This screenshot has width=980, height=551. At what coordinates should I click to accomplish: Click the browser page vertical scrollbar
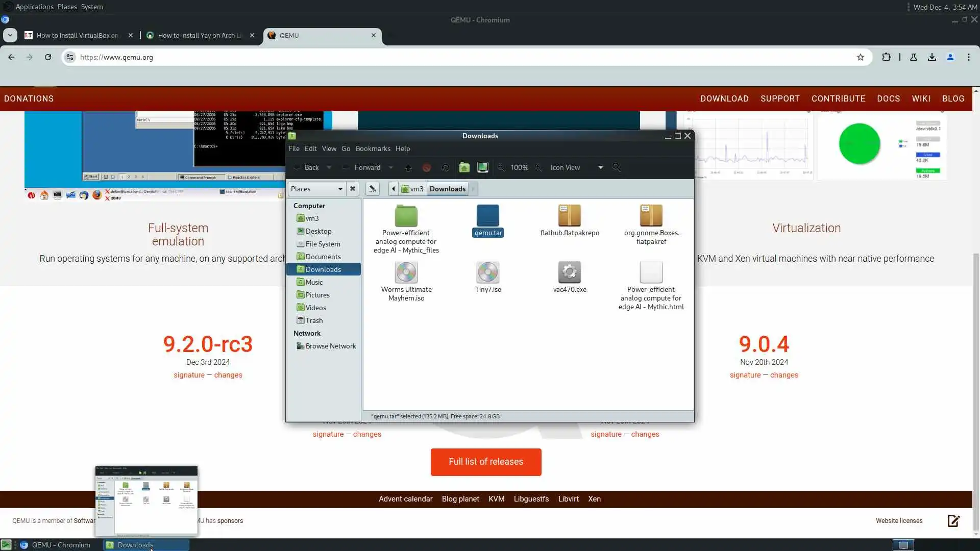(976, 388)
